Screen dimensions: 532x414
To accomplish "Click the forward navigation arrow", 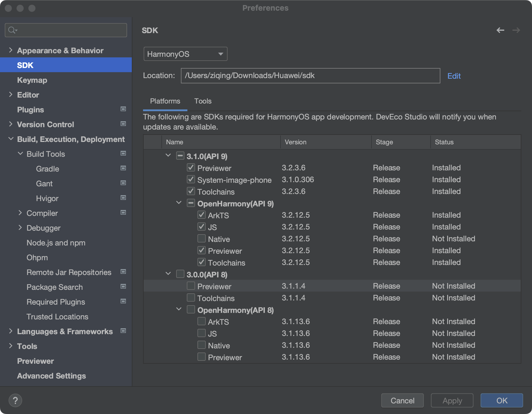I will (516, 30).
